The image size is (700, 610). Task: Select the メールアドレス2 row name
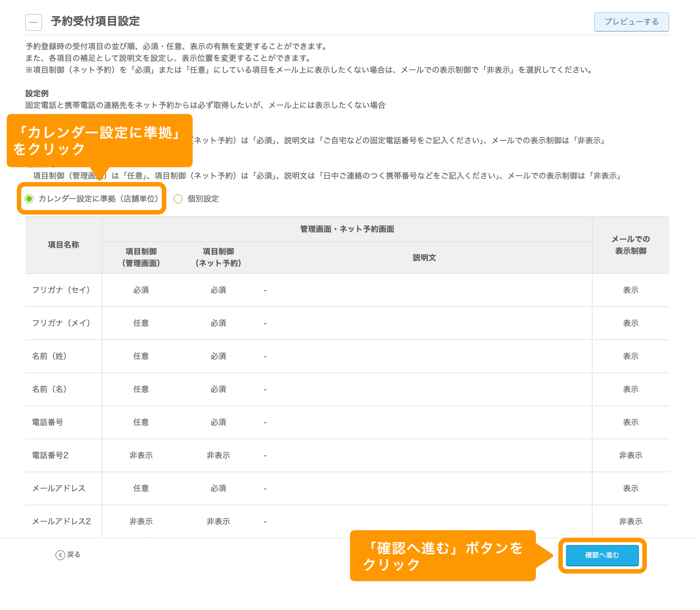61,521
